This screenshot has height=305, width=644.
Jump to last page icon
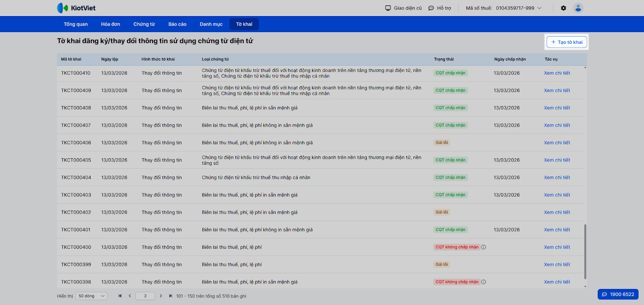pyautogui.click(x=171, y=296)
